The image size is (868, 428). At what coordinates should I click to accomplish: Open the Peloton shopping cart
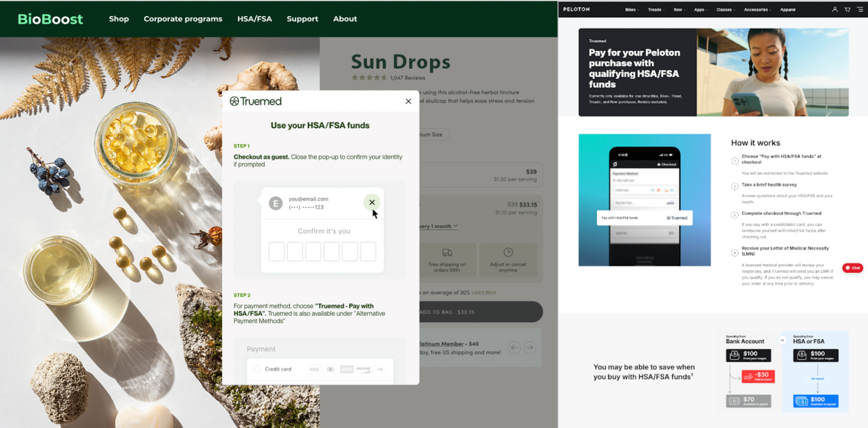pos(847,9)
